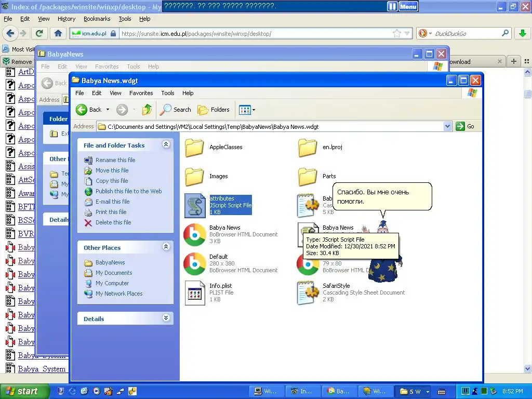
Task: Select the Info.plist file icon
Action: click(x=195, y=293)
